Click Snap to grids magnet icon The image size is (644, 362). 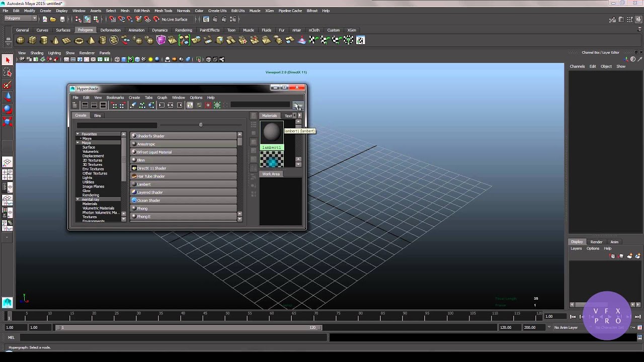112,19
